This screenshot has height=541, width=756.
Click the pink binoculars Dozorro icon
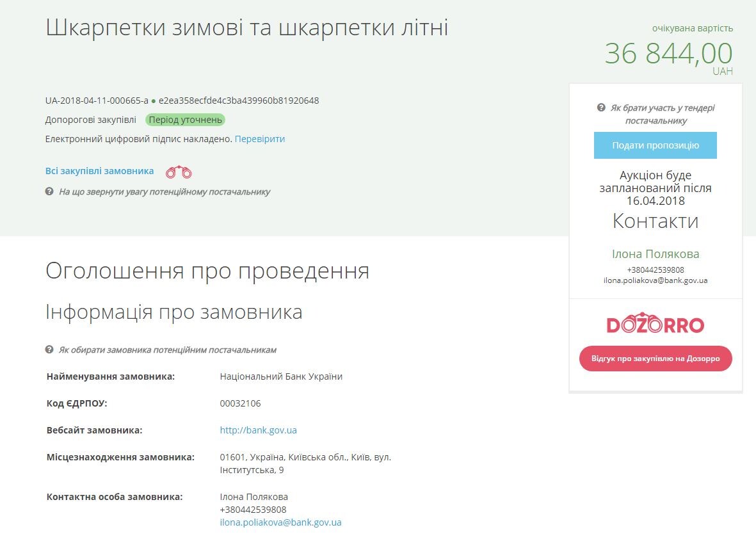tap(179, 172)
